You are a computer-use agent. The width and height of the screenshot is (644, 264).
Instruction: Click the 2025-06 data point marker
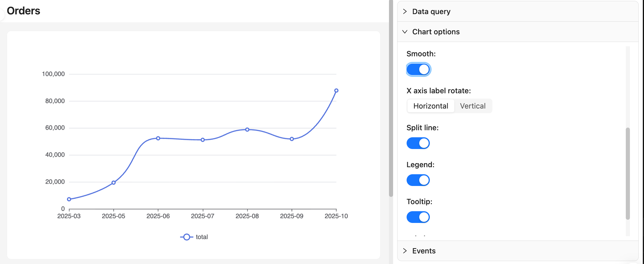tap(158, 138)
